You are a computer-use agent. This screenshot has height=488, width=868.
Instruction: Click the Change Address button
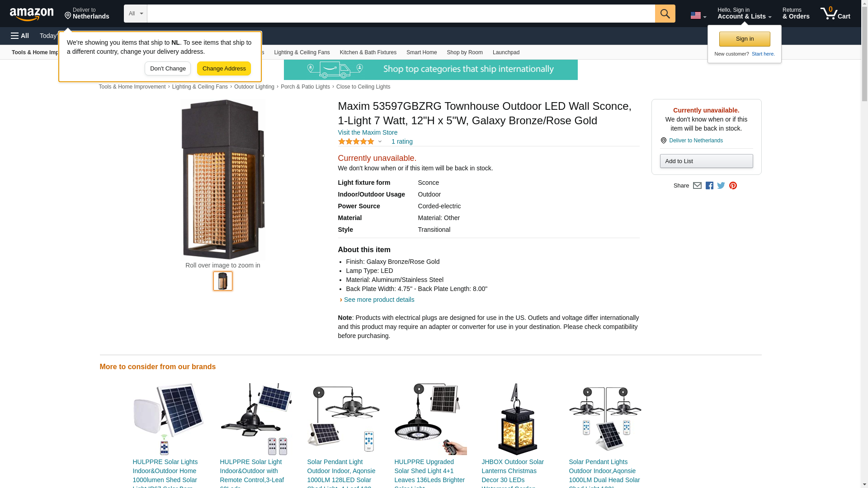[224, 69]
